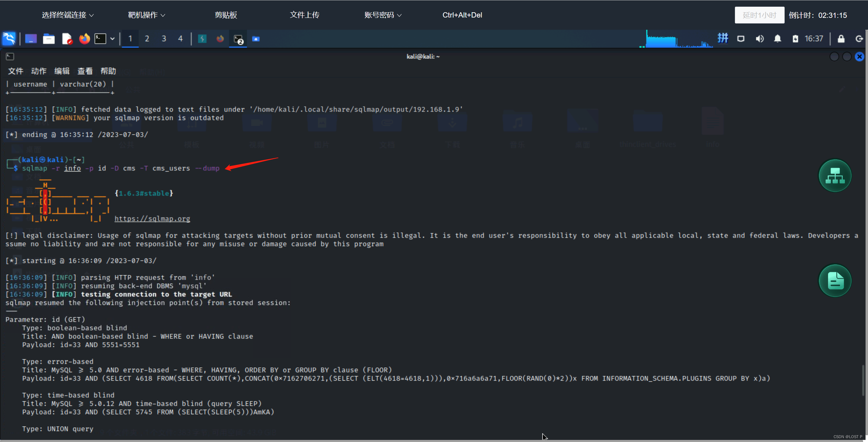Send Ctrl+Alt+Del to the machine
The height and width of the screenshot is (442, 868).
pyautogui.click(x=462, y=15)
